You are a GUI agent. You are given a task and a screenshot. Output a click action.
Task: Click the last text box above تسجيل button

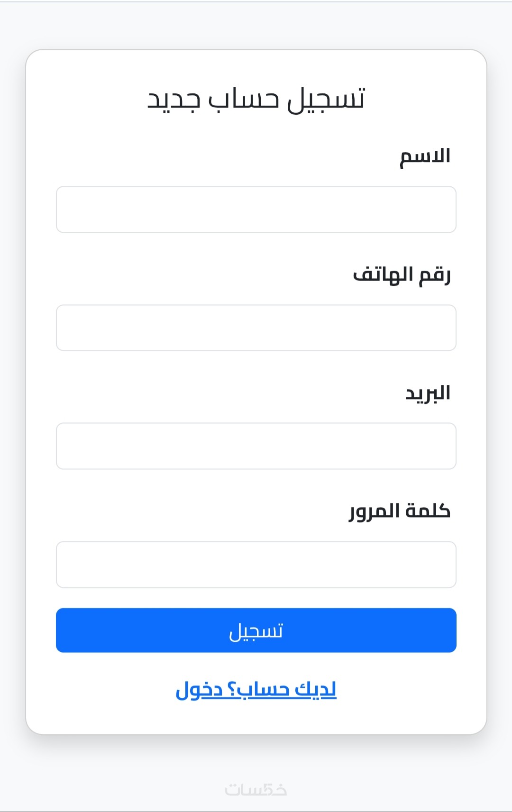click(256, 565)
